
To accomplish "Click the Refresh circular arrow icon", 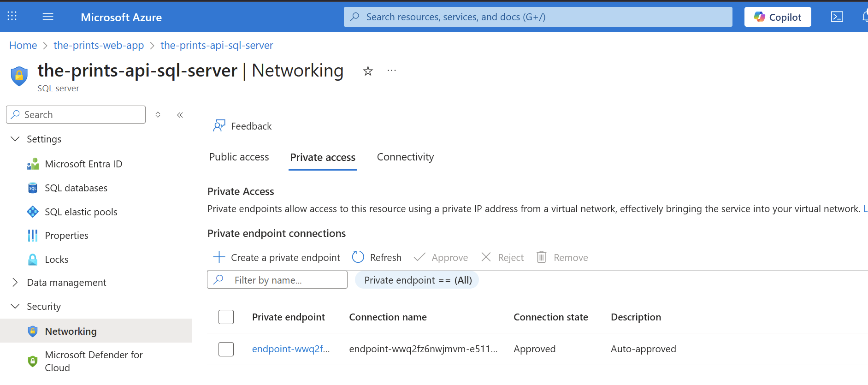I will coord(358,257).
